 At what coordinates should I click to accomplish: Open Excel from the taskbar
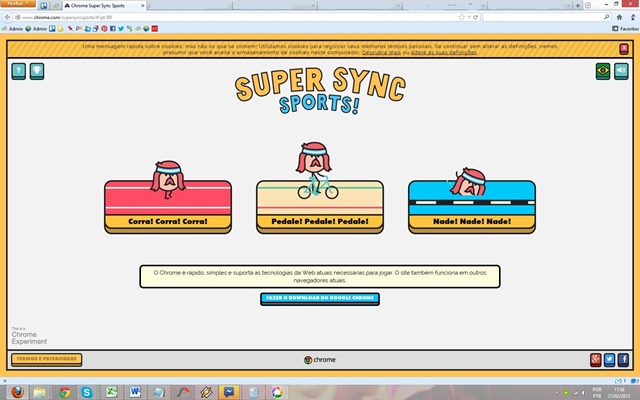111,392
